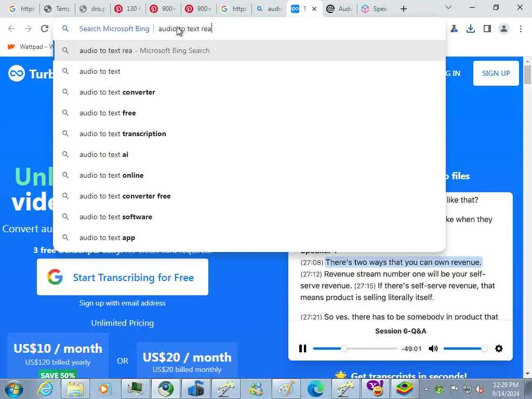Open Chrome three-dot menu

pos(521,29)
